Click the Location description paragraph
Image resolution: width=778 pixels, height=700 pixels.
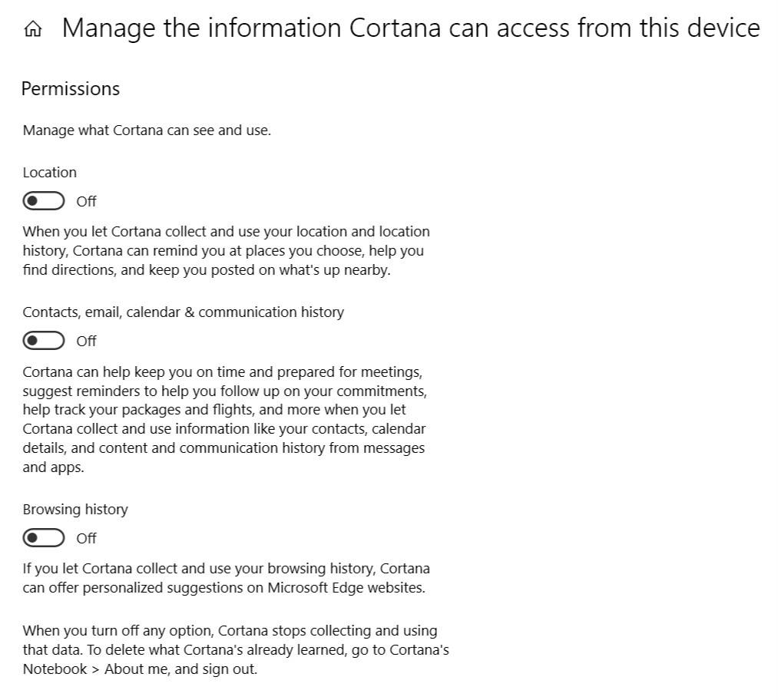tap(226, 251)
